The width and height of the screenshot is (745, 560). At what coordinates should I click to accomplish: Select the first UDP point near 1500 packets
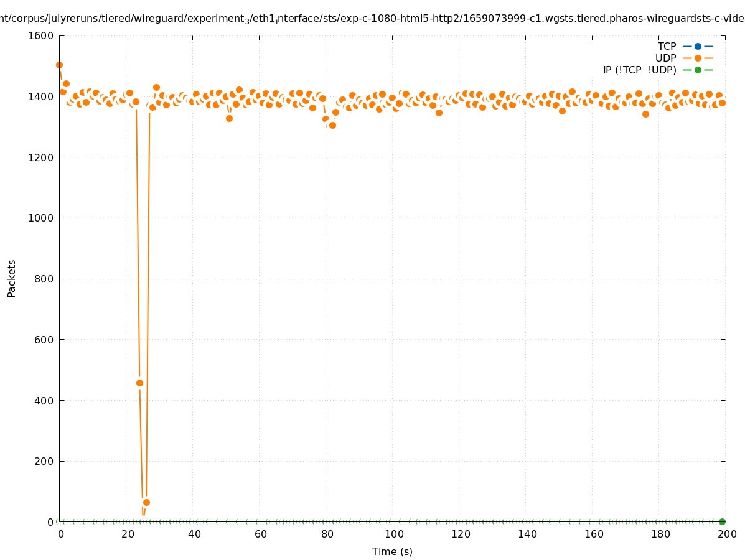click(x=59, y=65)
